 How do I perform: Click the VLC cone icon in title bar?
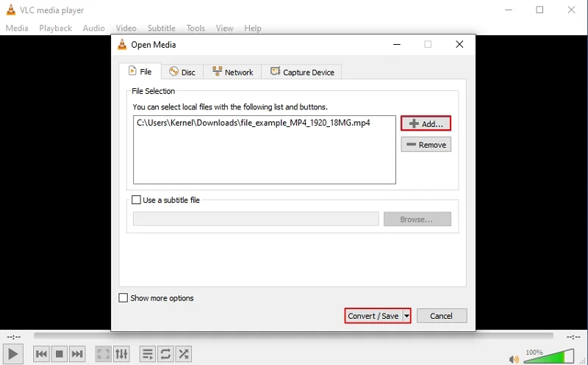click(x=11, y=10)
